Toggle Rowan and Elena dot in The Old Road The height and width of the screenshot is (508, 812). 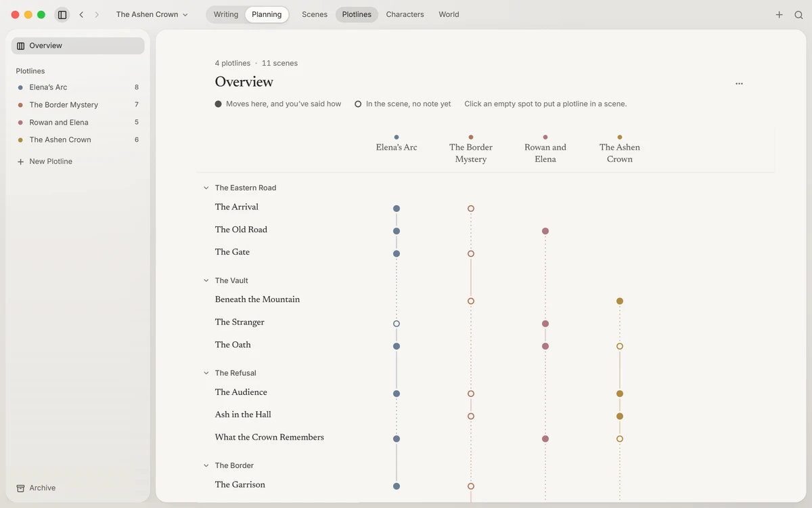pyautogui.click(x=545, y=231)
